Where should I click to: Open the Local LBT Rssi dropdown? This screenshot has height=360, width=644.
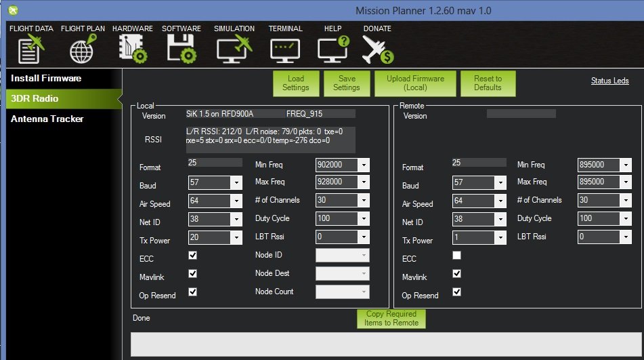click(343, 237)
